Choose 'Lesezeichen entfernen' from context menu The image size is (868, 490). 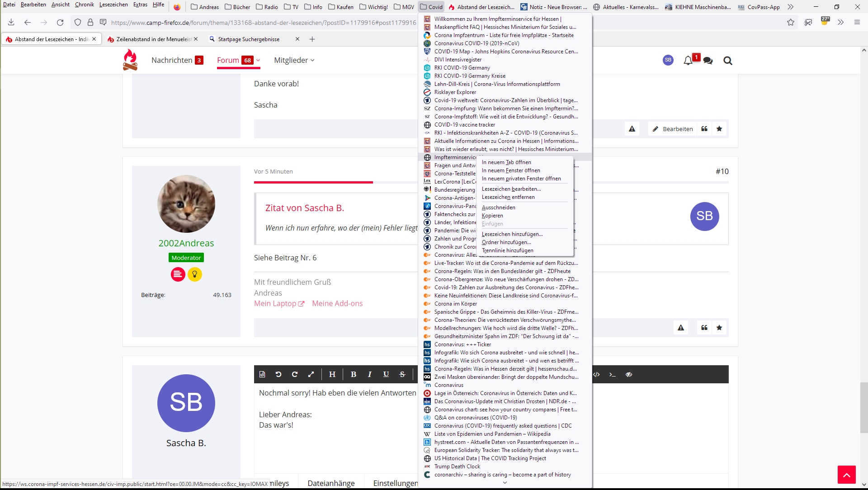pos(508,197)
